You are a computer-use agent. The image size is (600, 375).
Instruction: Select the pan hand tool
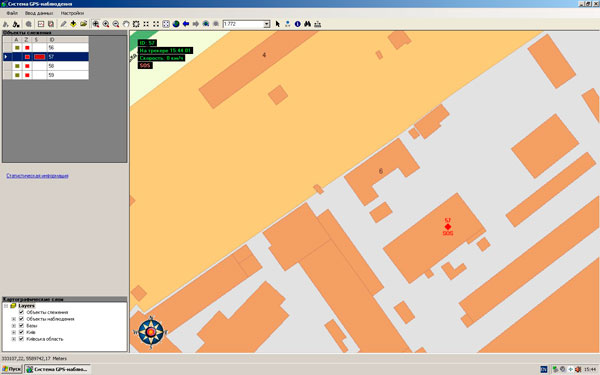(126, 24)
